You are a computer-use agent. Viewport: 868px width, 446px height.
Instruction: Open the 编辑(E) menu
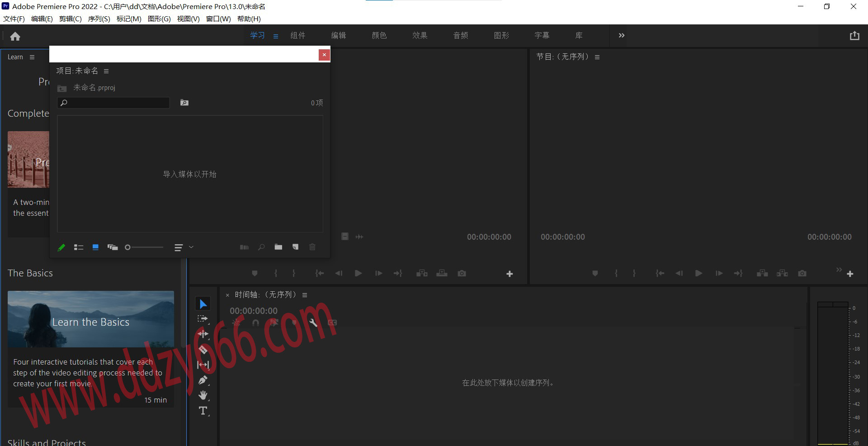click(42, 19)
